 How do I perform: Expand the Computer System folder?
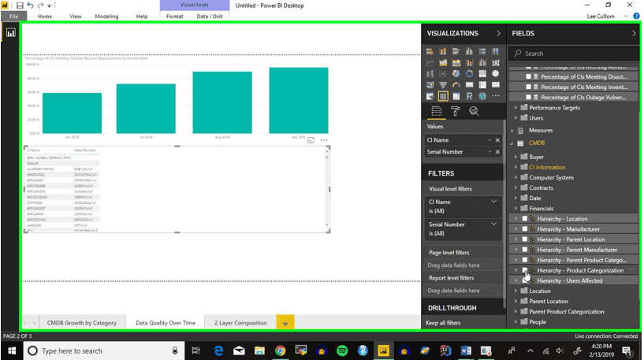tap(516, 177)
